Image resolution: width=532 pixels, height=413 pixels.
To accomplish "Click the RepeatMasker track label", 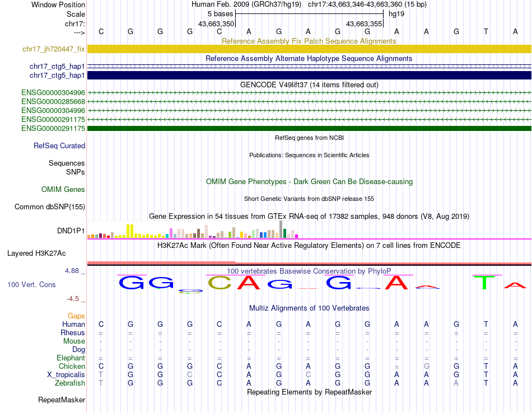I will pyautogui.click(x=62, y=400).
